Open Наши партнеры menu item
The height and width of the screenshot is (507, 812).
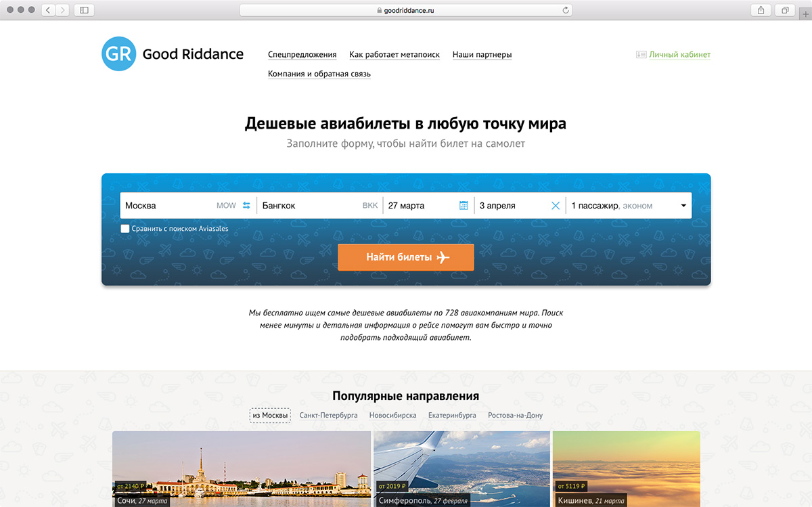pyautogui.click(x=482, y=55)
